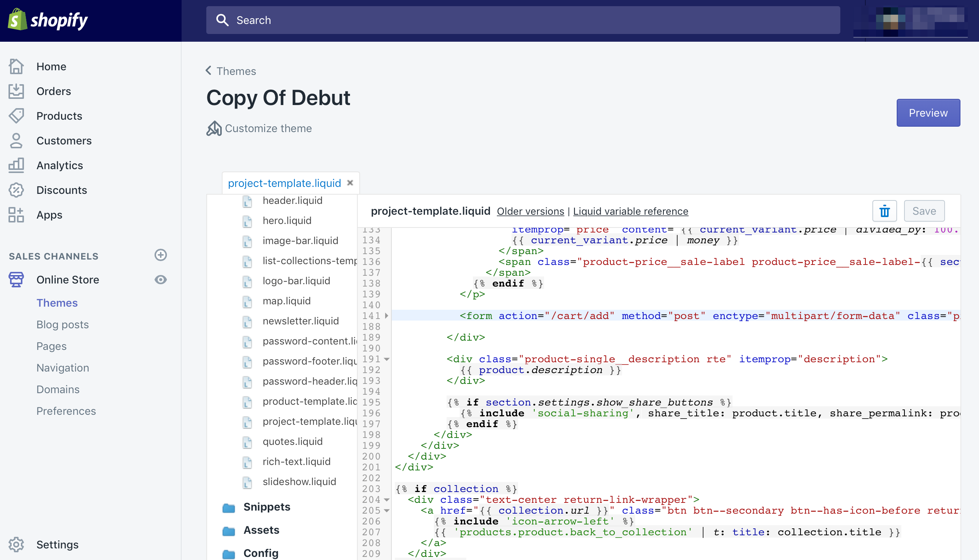Click the Shopify logo
This screenshot has height=560, width=979.
(x=48, y=20)
